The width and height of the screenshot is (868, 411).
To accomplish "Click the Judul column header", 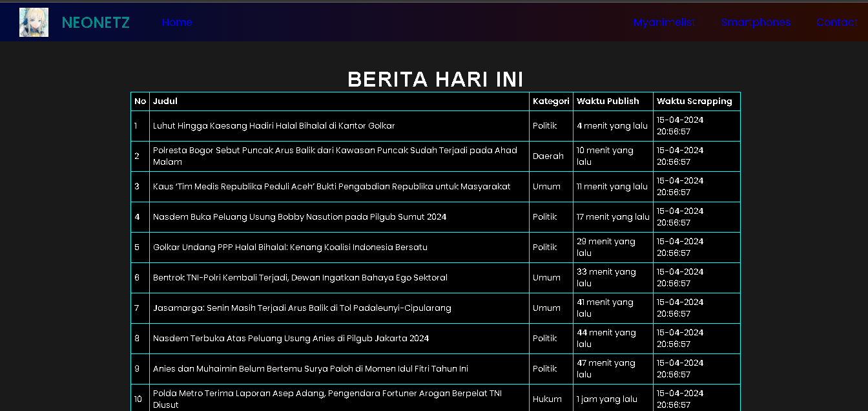I will coord(165,101).
